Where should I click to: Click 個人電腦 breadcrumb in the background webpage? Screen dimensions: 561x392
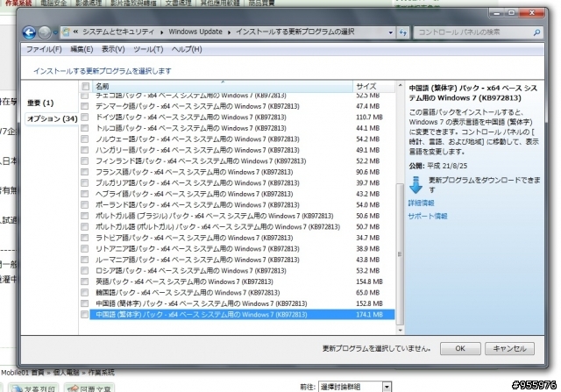[67, 373]
